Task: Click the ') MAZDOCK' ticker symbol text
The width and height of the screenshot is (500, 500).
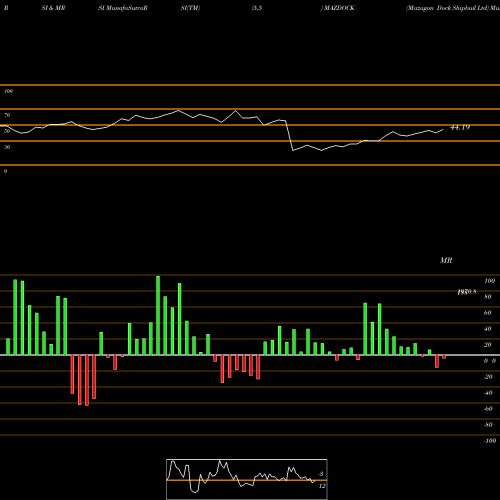Action: coord(337,8)
